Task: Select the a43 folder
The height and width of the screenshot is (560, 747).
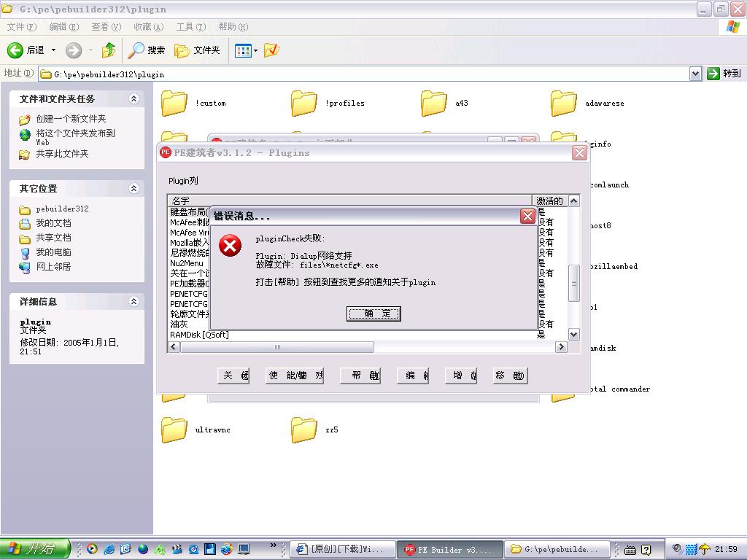Action: (x=444, y=104)
